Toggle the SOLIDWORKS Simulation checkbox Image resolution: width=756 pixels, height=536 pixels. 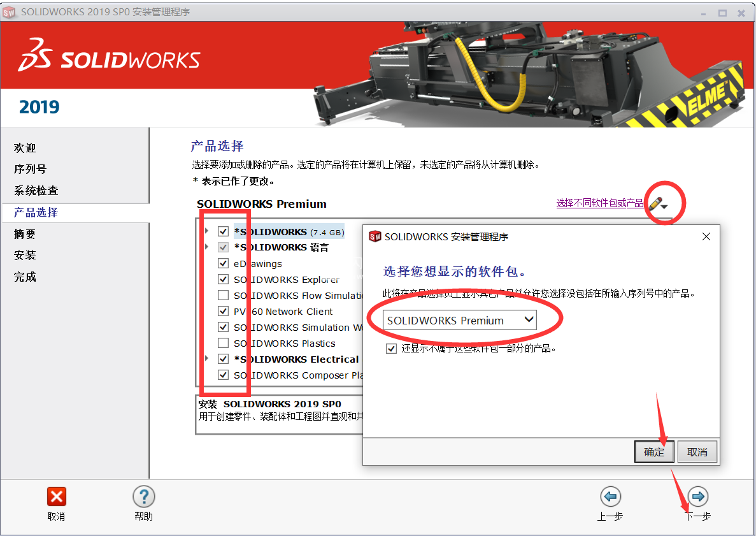[x=223, y=327]
